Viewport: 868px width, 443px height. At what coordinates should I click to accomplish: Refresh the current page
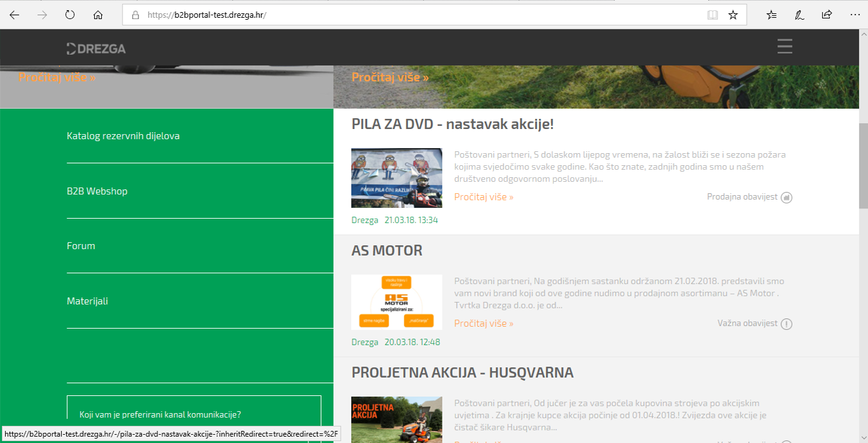70,15
